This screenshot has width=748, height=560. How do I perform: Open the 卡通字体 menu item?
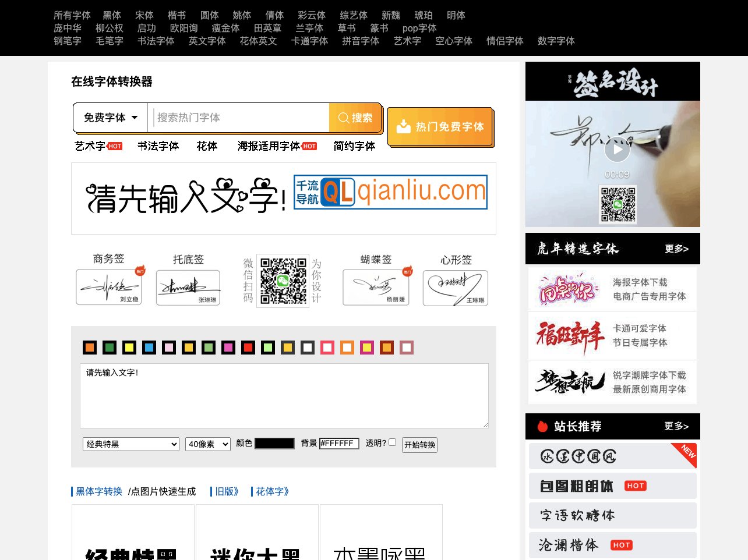click(309, 41)
